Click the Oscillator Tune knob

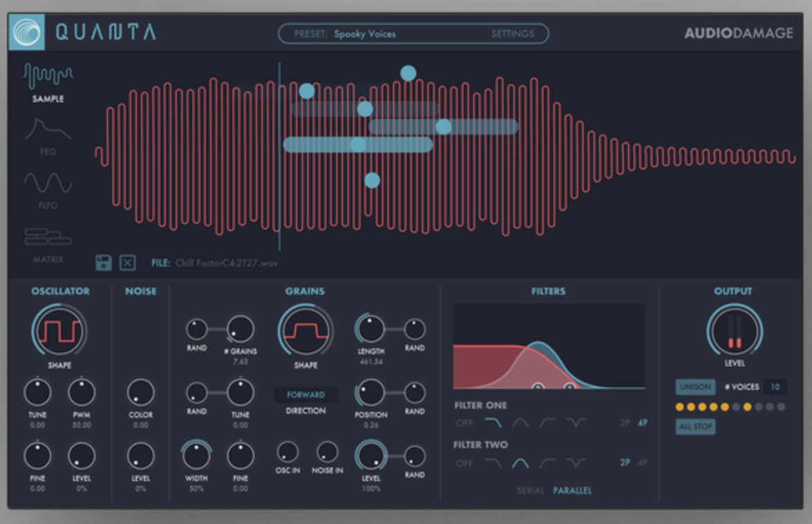pyautogui.click(x=37, y=393)
